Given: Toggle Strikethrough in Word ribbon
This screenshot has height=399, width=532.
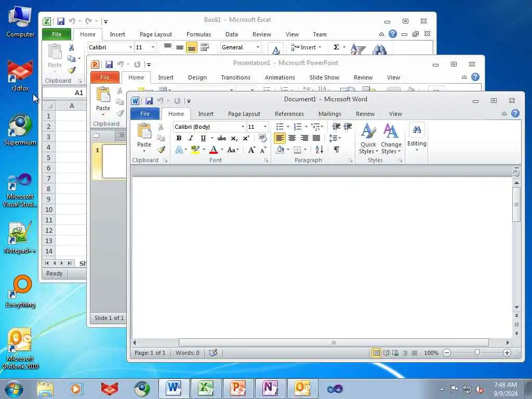Looking at the screenshot, I should point(221,138).
